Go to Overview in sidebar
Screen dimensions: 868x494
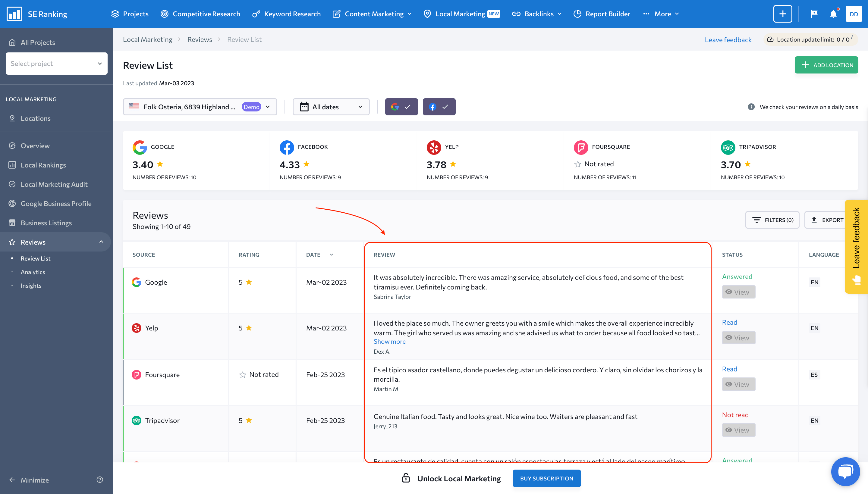point(35,146)
